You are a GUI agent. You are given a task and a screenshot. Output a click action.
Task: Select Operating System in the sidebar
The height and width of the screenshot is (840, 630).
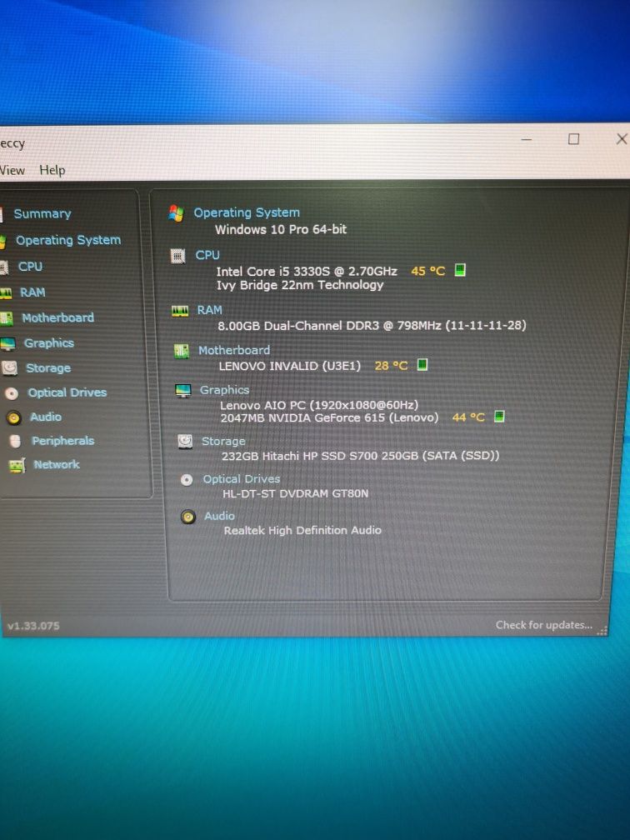pos(68,240)
